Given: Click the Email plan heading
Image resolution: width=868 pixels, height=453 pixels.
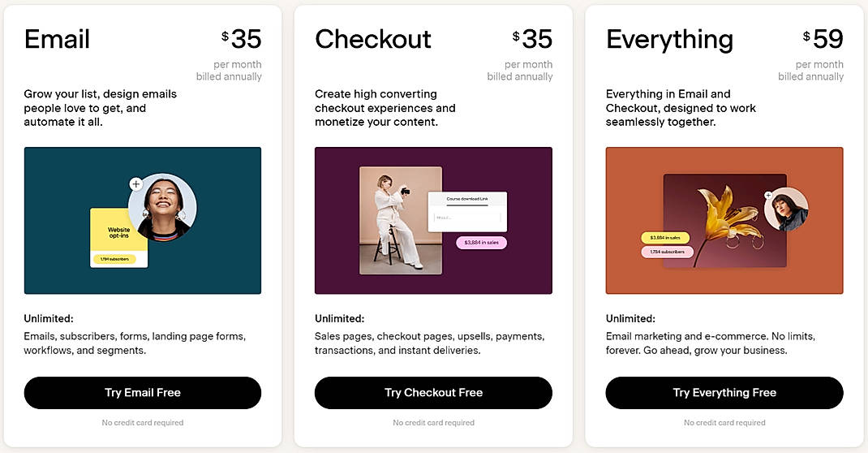Looking at the screenshot, I should 57,39.
